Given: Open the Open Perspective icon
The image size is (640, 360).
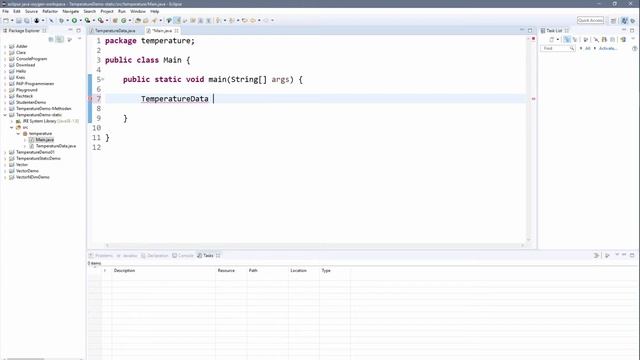Looking at the screenshot, I should (613, 20).
